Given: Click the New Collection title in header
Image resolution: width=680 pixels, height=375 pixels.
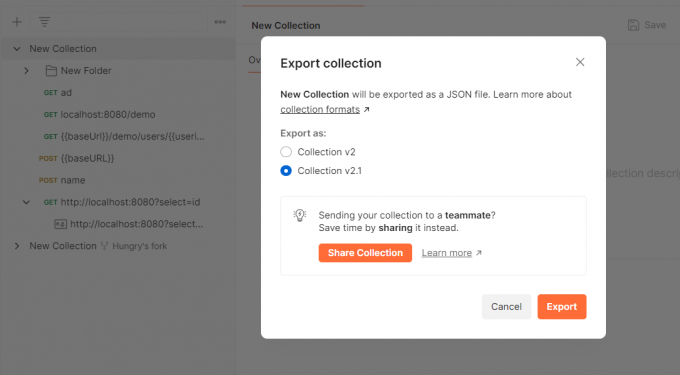Looking at the screenshot, I should coord(286,26).
